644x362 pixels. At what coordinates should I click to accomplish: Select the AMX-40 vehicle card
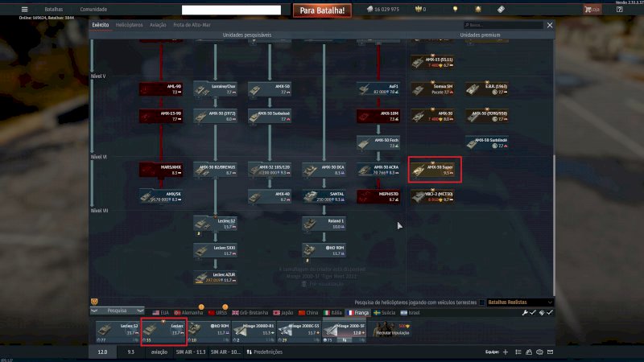270,196
